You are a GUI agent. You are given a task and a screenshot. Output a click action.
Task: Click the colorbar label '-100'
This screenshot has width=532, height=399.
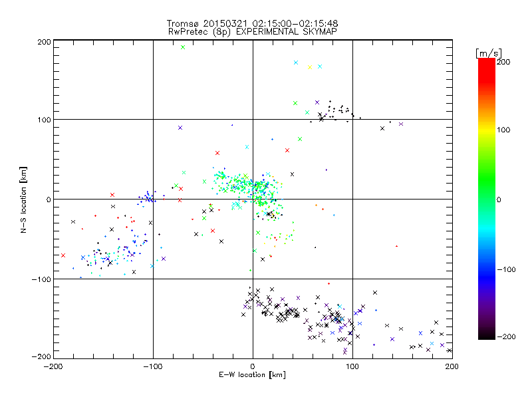tap(506, 269)
